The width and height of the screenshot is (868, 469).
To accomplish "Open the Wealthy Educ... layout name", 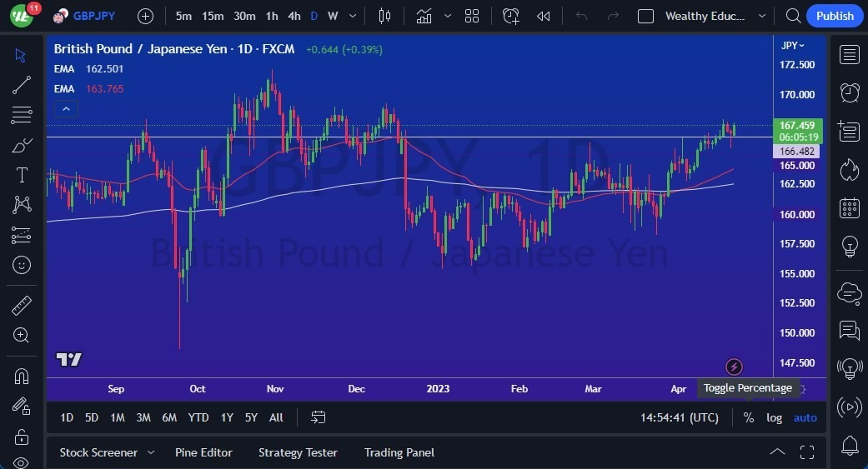I will click(705, 16).
